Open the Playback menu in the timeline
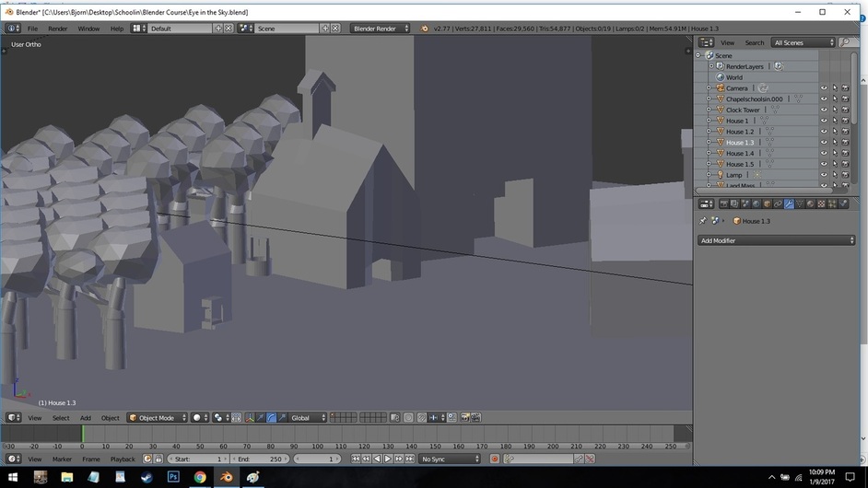This screenshot has height=488, width=868. pyautogui.click(x=123, y=459)
